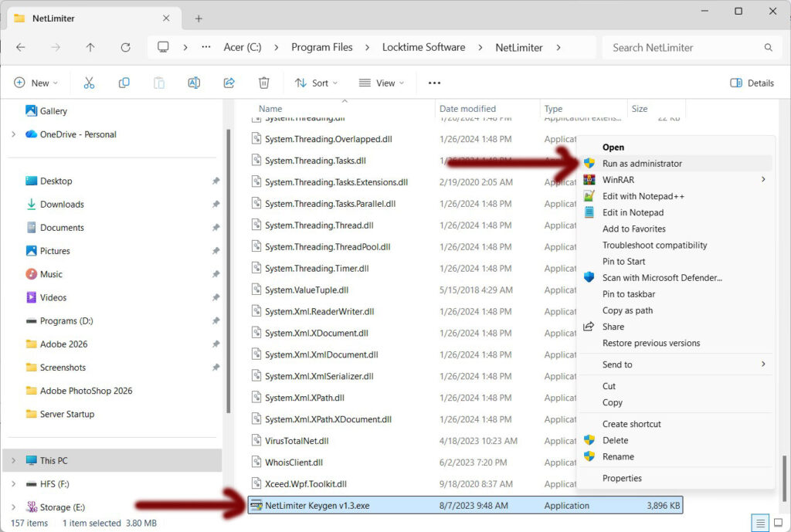
Task: Open the Sort dropdown
Action: [312, 83]
